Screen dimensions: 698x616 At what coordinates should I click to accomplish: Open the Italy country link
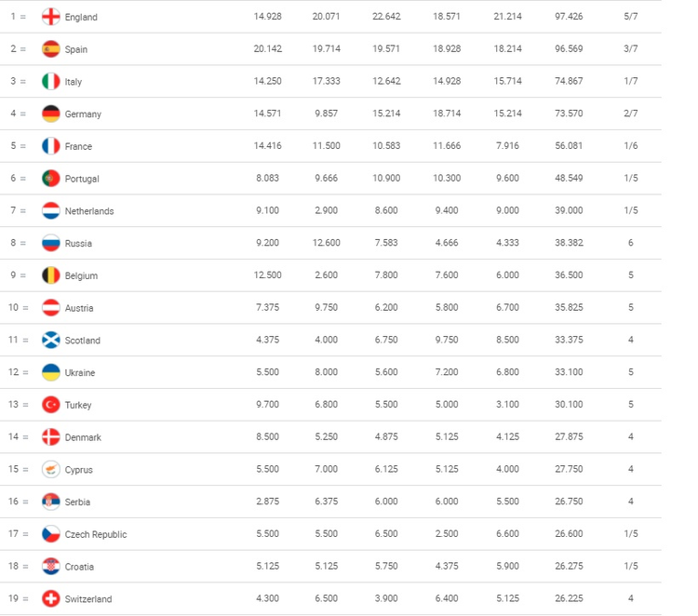coord(74,82)
